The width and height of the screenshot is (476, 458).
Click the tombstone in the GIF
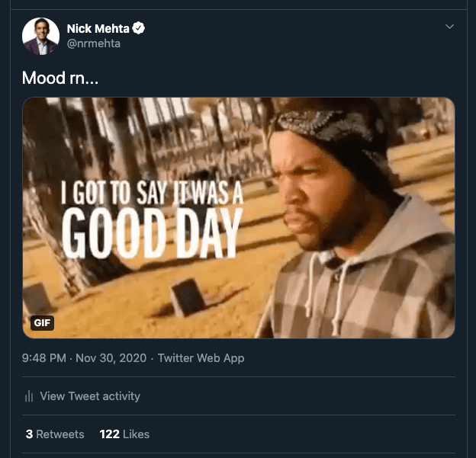[187, 297]
